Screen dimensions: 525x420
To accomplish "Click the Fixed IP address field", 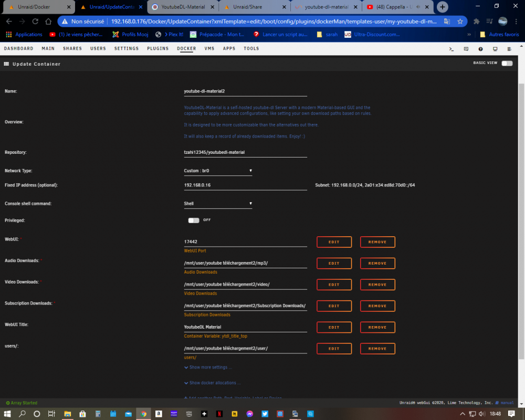I will [245, 185].
